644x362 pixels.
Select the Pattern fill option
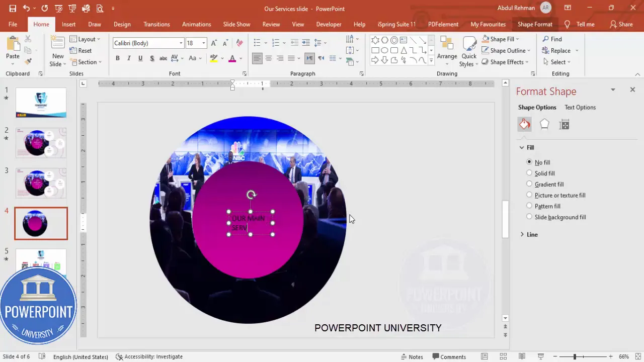[529, 206]
